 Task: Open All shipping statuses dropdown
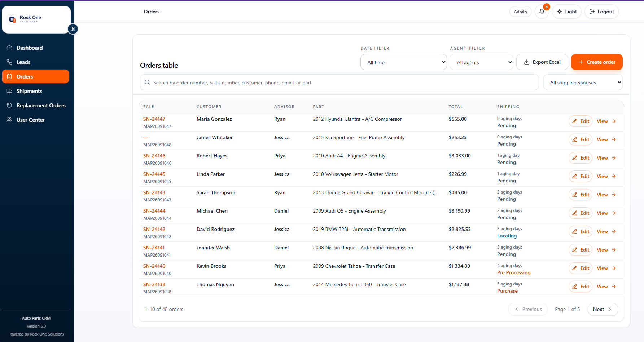click(x=583, y=83)
